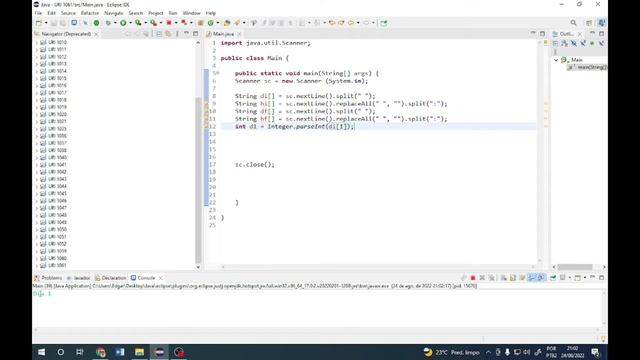This screenshot has width=640, height=360.
Task: Click the Task View taskbar icon
Action: point(80,352)
